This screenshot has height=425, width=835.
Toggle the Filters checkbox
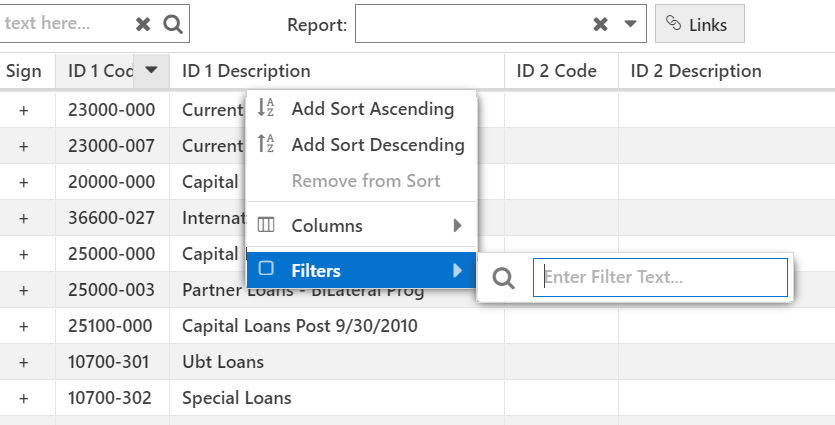click(266, 268)
